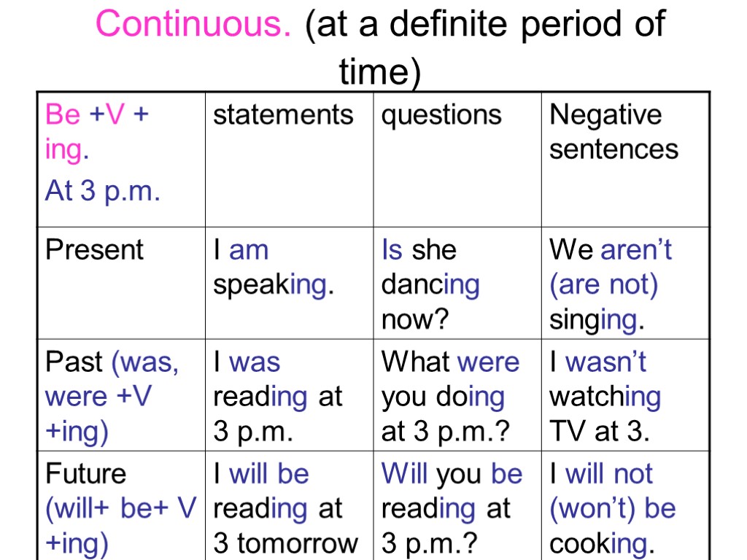The width and height of the screenshot is (747, 560).
Task: Select the "Past (was, were +V +ing)" row label
Action: (112, 396)
